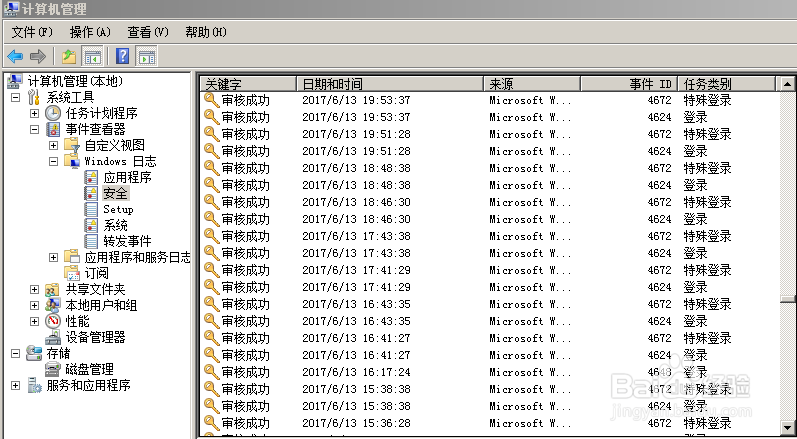The image size is (797, 439).
Task: Click key icon of the 19:53:37 4672 event
Action: click(211, 100)
